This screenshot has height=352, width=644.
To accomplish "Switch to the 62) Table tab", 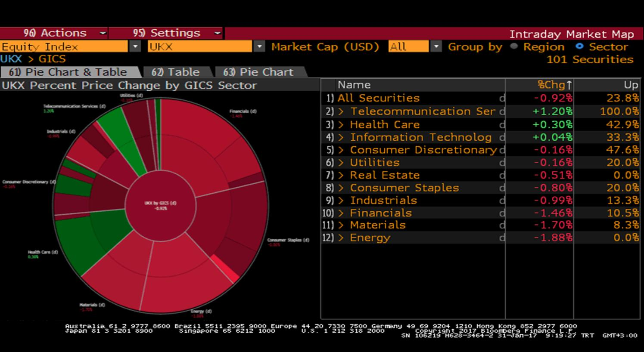I will pyautogui.click(x=176, y=72).
